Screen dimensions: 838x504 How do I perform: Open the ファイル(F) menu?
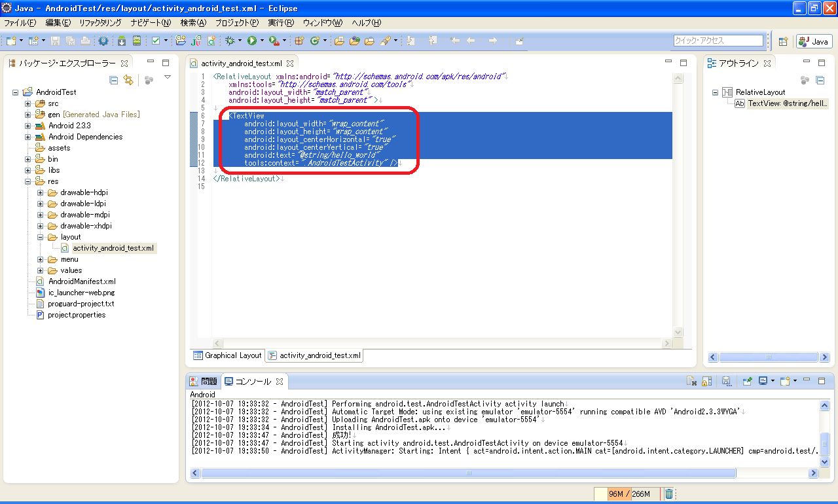coord(20,22)
